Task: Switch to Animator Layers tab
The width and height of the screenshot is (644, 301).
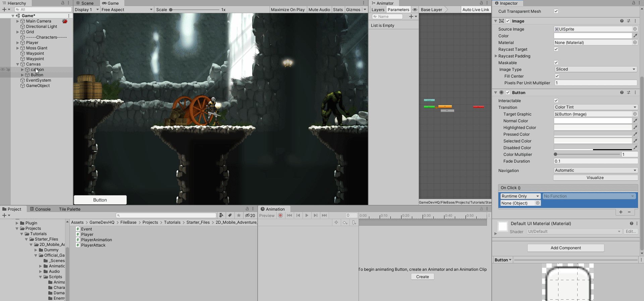Action: point(378,10)
